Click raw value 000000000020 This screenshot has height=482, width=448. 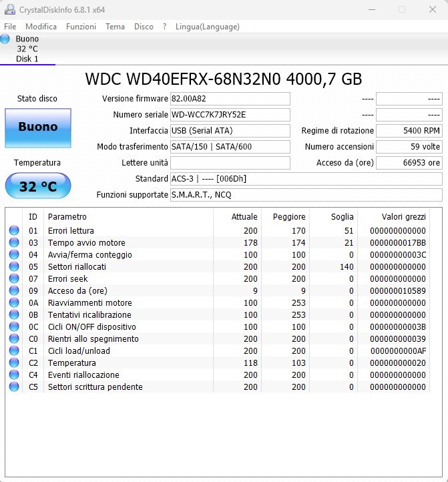coord(397,363)
